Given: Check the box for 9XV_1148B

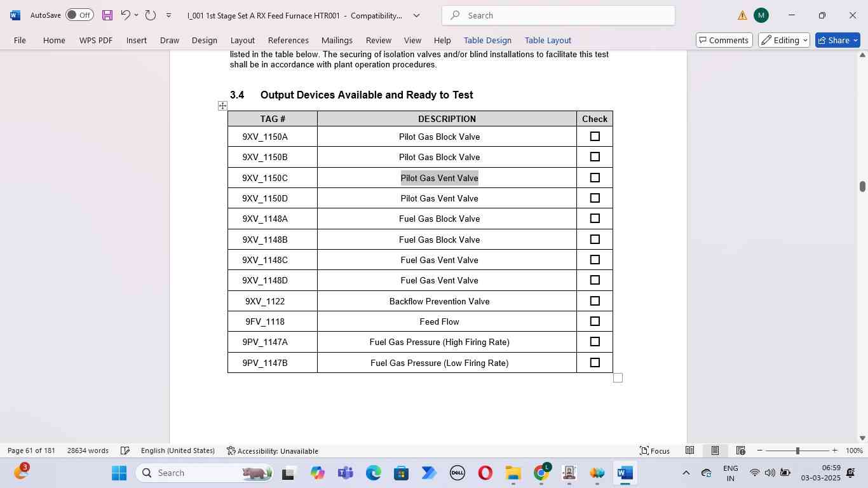Looking at the screenshot, I should tap(595, 239).
